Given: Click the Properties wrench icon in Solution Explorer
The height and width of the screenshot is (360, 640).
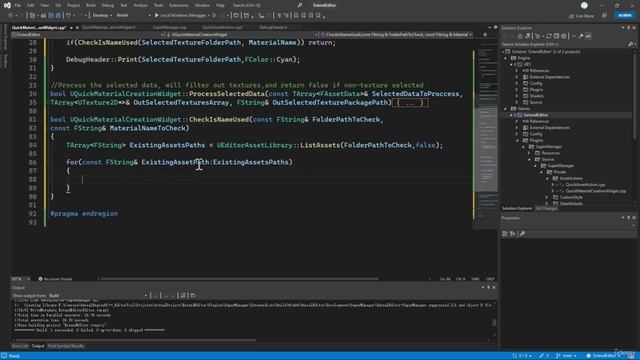Looking at the screenshot, I should (x=580, y=36).
